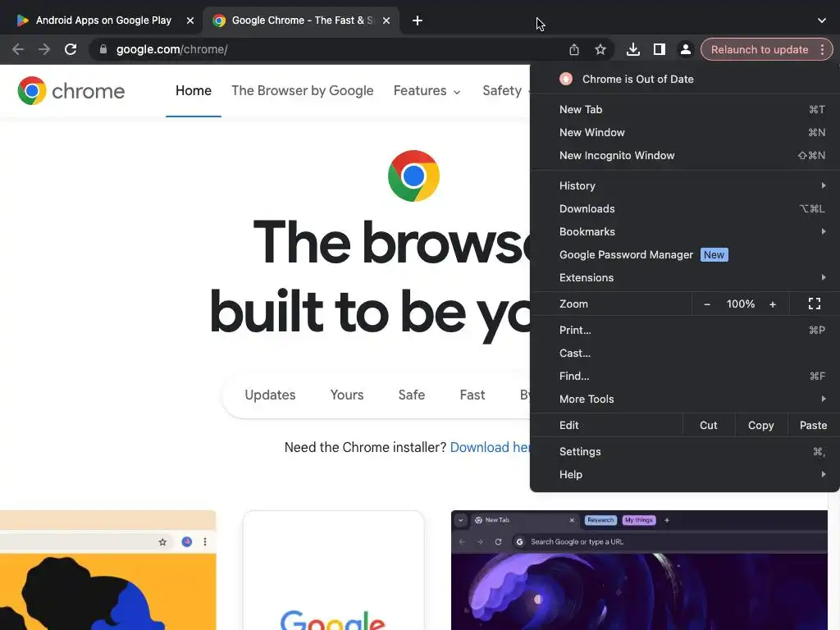The width and height of the screenshot is (840, 630).
Task: Click the padlock site info icon
Action: click(x=103, y=49)
